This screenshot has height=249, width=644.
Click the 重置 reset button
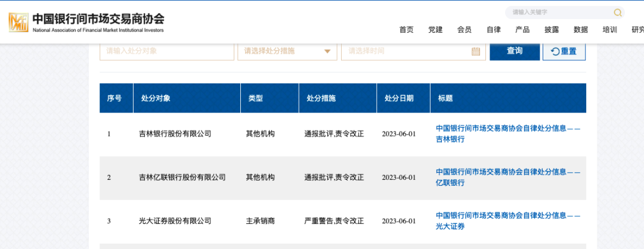[x=564, y=51]
